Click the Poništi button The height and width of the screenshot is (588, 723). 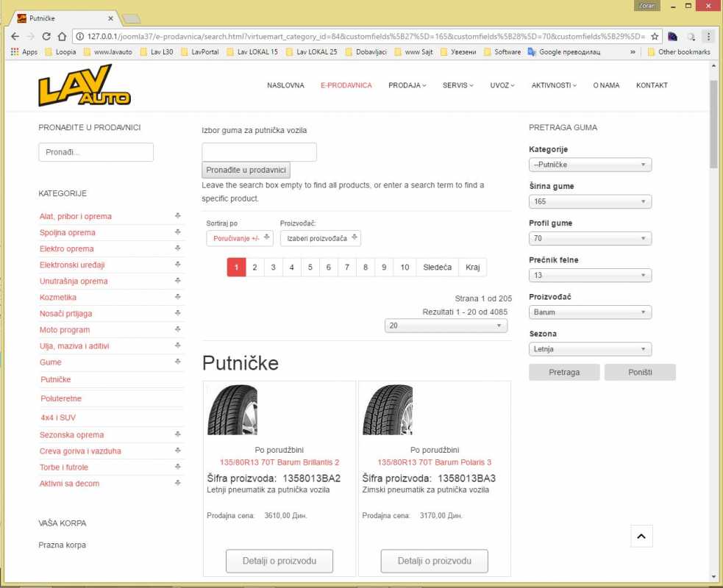pos(640,372)
